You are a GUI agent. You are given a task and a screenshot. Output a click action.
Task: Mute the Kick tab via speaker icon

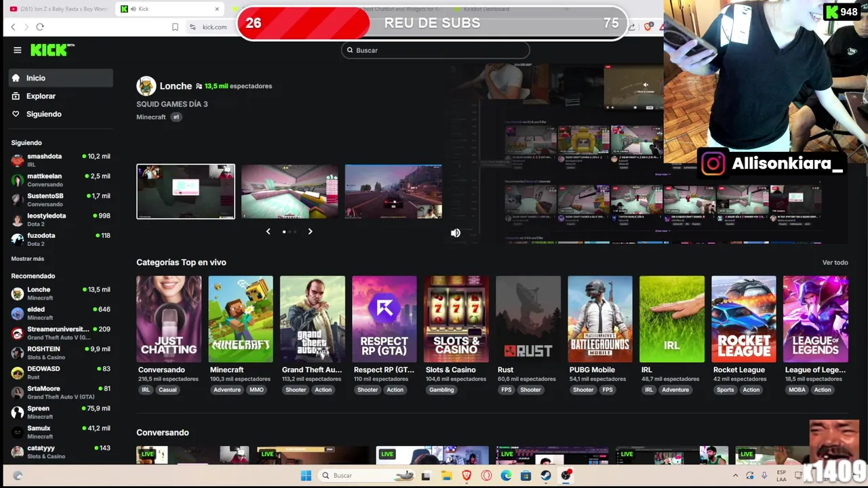point(133,9)
